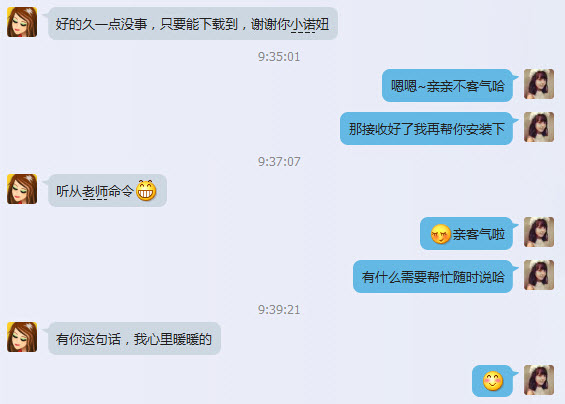Click the cartoon avatar next to 听从老师命令
The width and height of the screenshot is (565, 404).
[x=22, y=189]
